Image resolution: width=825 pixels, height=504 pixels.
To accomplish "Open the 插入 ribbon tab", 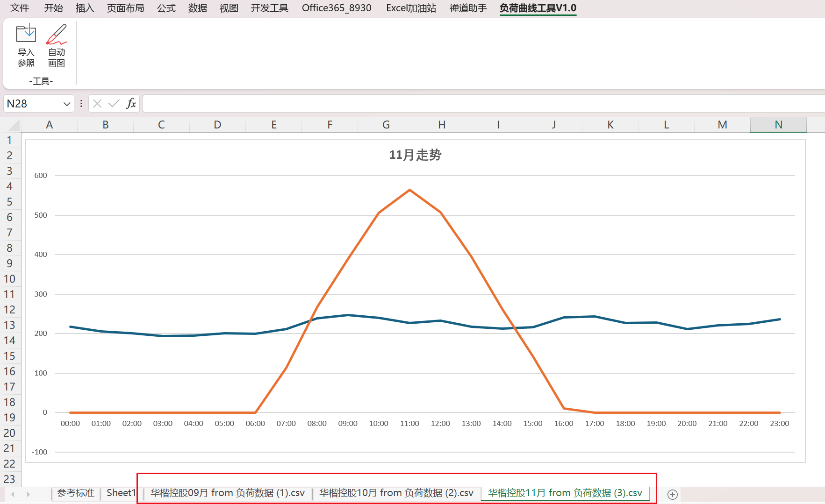I will pyautogui.click(x=85, y=8).
